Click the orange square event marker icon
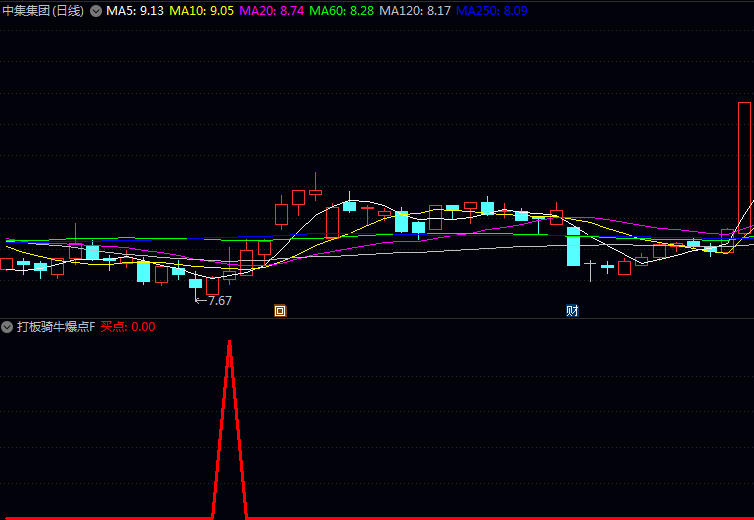 [x=280, y=310]
